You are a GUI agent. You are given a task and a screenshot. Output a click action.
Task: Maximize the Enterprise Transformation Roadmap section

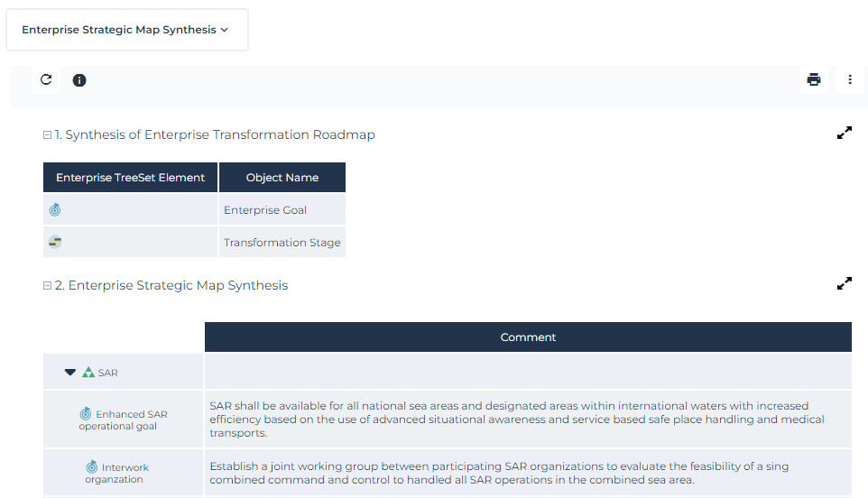coord(845,134)
